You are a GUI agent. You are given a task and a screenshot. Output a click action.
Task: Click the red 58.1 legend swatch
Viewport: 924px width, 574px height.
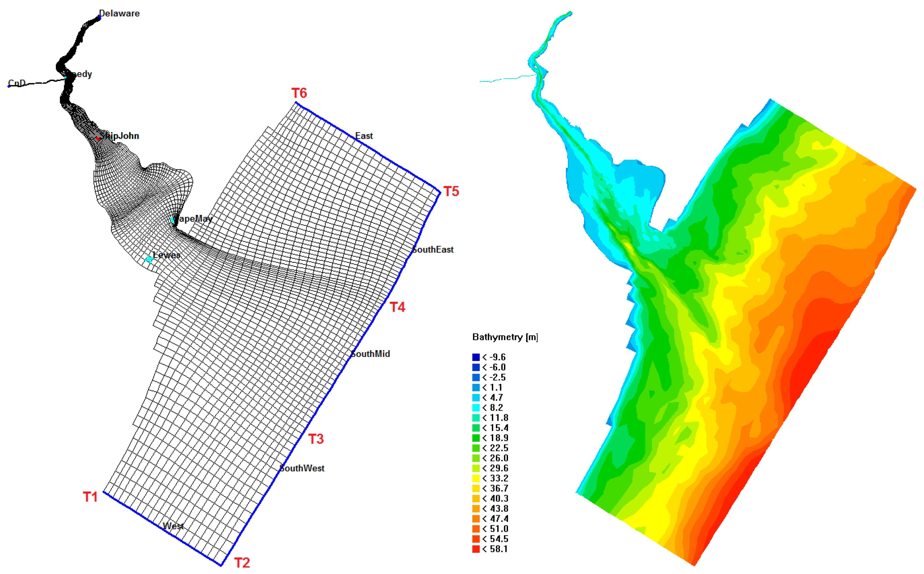pyautogui.click(x=476, y=549)
